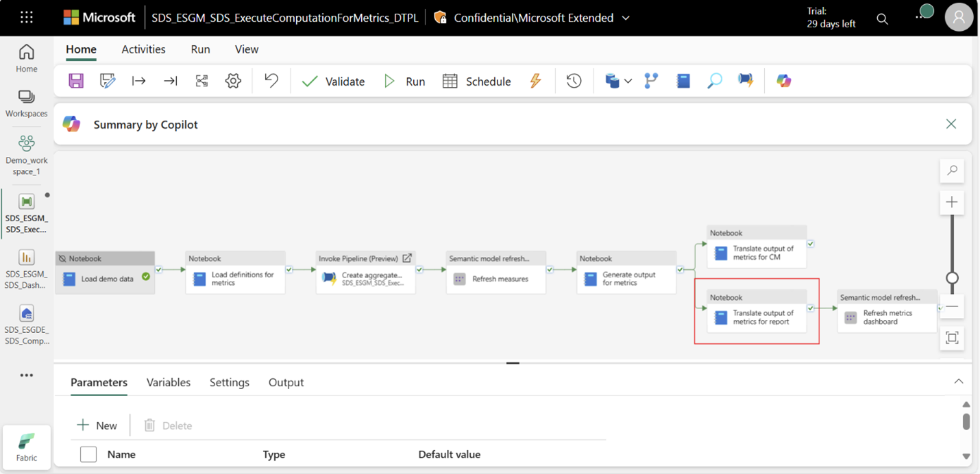Click the arrow-to-bar toolbar icon
Viewport: 980px width, 474px height.
171,81
